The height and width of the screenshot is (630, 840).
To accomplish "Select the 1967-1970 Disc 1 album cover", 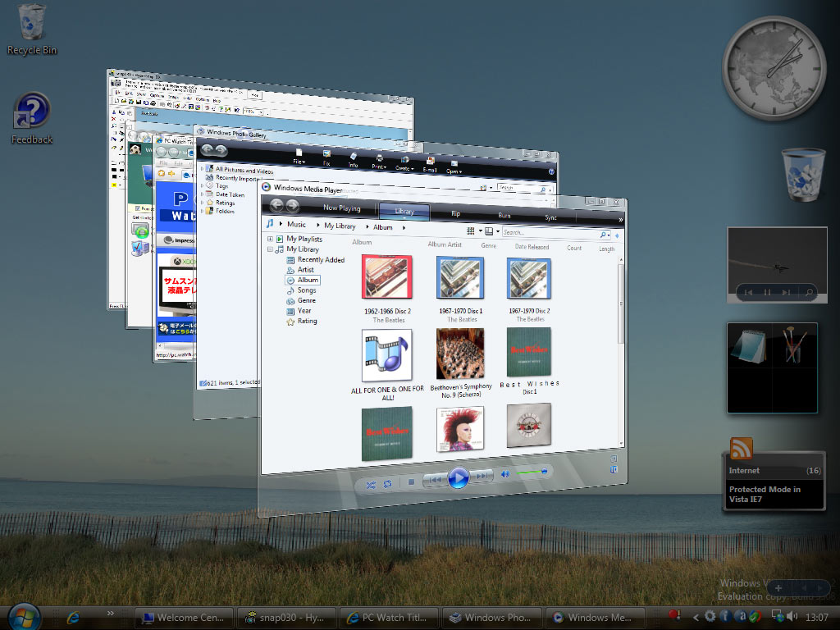I will [459, 277].
